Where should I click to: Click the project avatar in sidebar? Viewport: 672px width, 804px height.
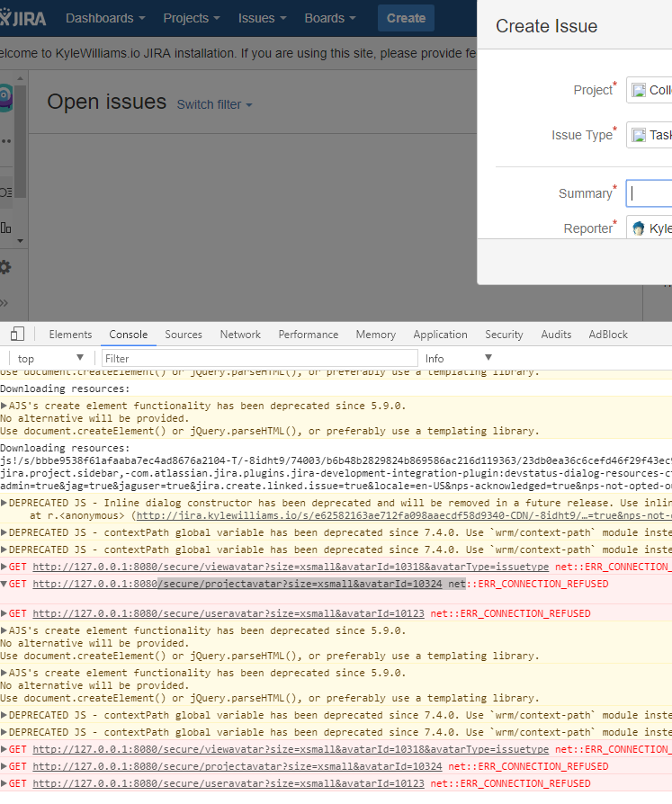click(5, 98)
